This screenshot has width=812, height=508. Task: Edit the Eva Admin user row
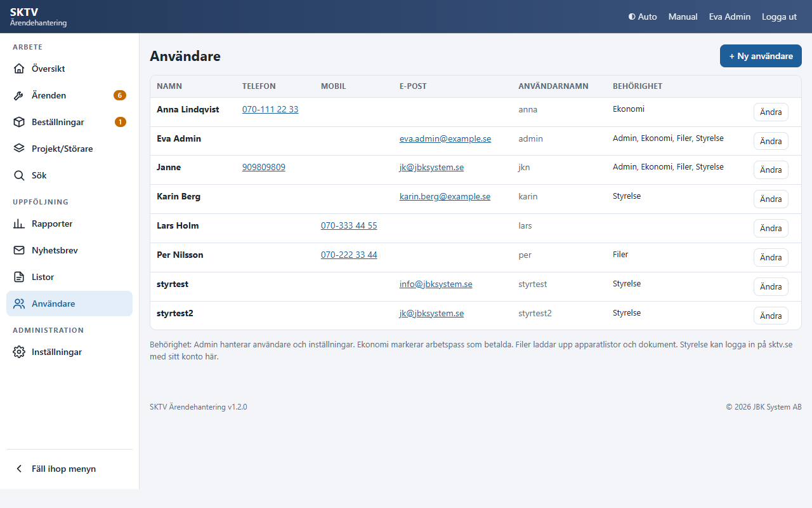click(771, 141)
